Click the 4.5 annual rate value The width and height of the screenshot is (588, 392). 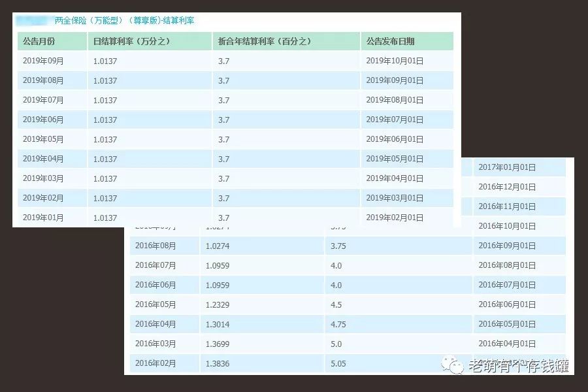(336, 304)
